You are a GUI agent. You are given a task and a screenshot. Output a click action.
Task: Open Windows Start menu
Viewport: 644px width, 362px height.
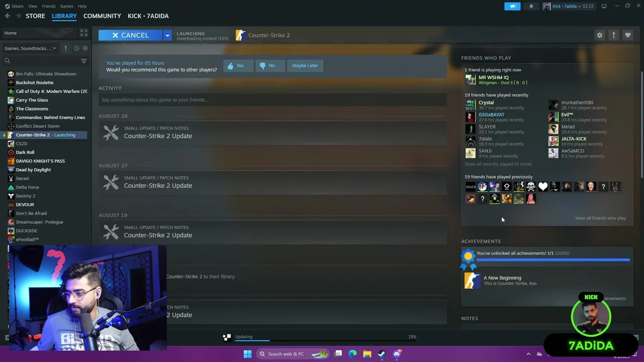point(248,354)
